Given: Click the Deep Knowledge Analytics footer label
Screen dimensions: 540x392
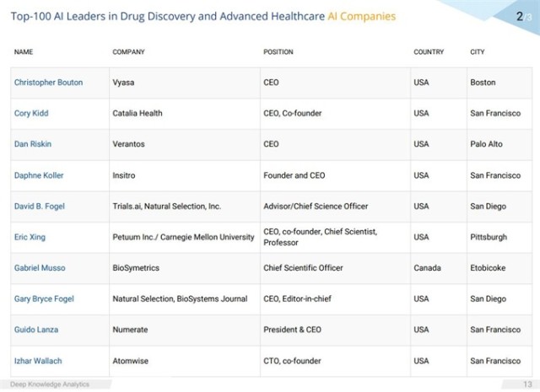Looking at the screenshot, I should coord(56,384).
